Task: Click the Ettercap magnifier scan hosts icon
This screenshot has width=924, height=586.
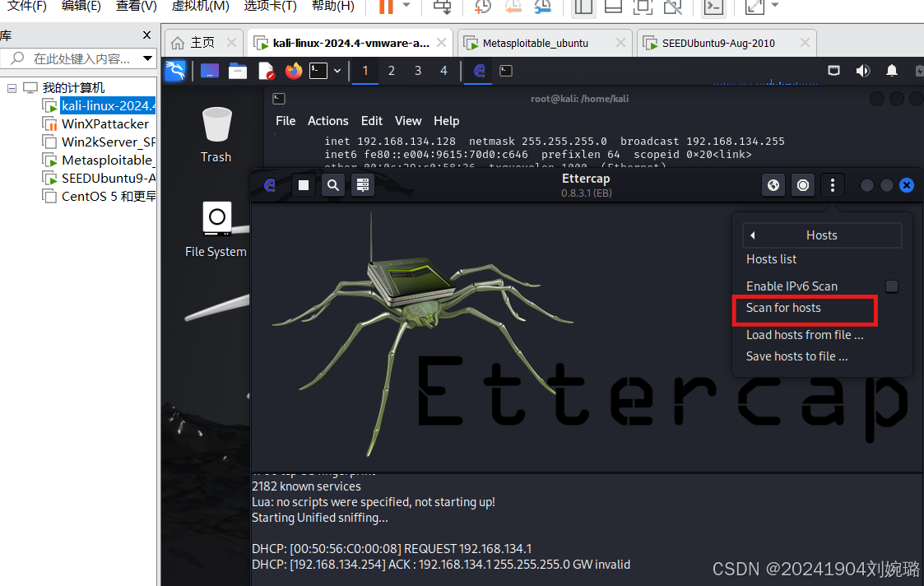Action: pos(333,185)
